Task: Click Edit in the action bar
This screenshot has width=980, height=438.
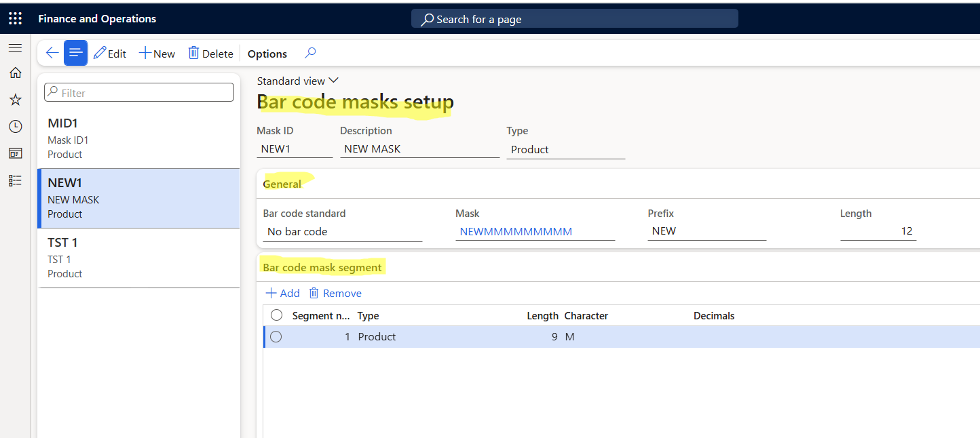Action: point(110,54)
